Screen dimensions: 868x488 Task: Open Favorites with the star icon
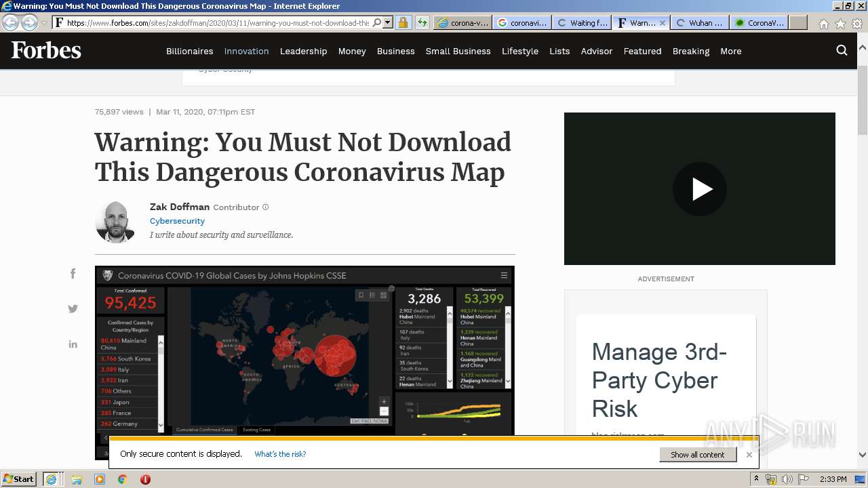(840, 23)
